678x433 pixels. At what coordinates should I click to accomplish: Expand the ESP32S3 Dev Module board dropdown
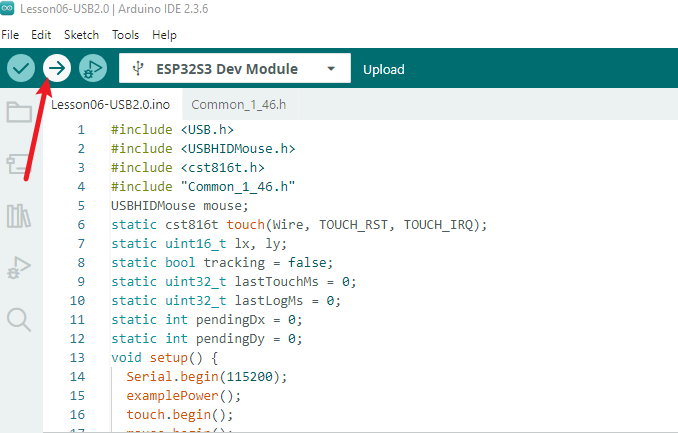pyautogui.click(x=331, y=68)
